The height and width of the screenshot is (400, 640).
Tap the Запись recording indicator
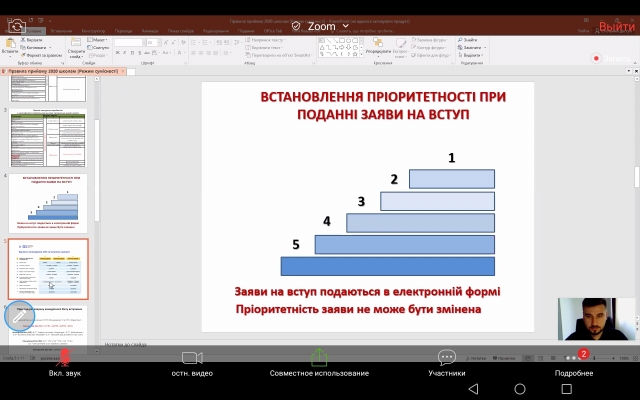tap(611, 58)
